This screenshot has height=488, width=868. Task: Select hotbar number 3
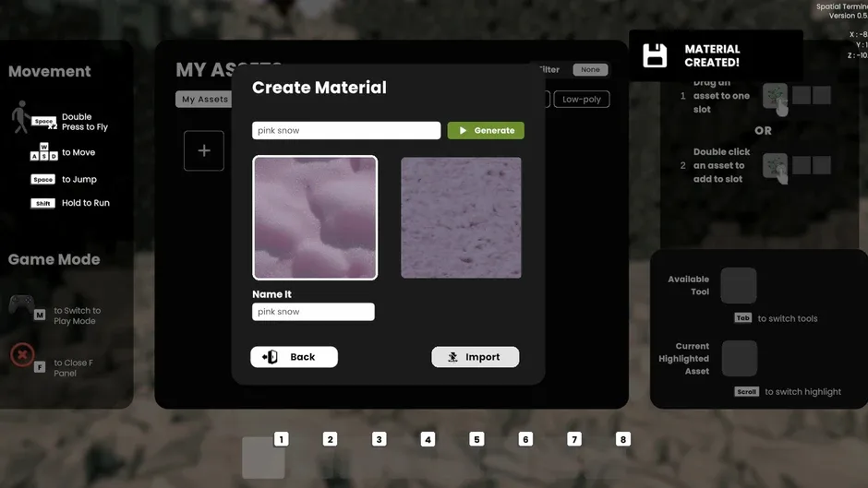click(x=379, y=439)
